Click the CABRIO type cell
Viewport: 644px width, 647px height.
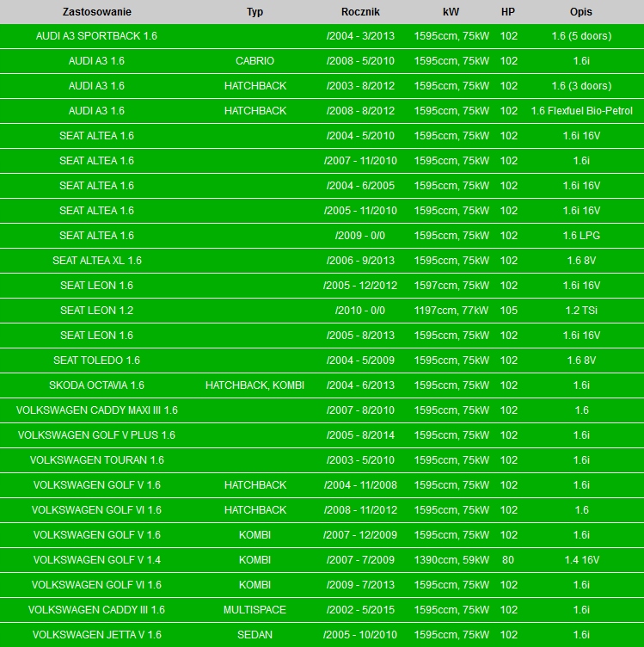point(255,61)
